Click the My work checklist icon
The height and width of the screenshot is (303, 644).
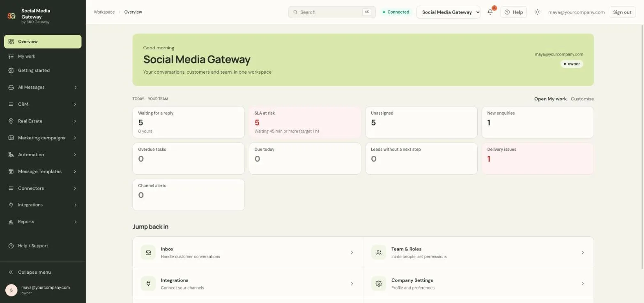(x=11, y=56)
